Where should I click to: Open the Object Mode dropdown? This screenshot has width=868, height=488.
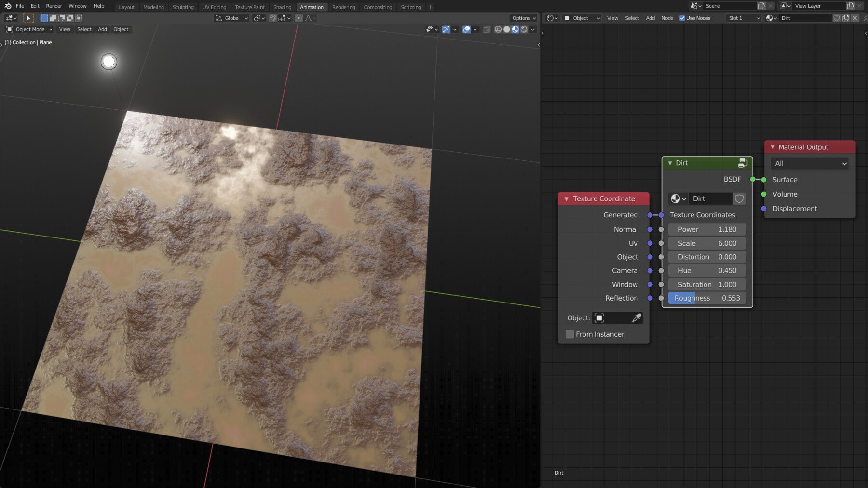[x=29, y=29]
